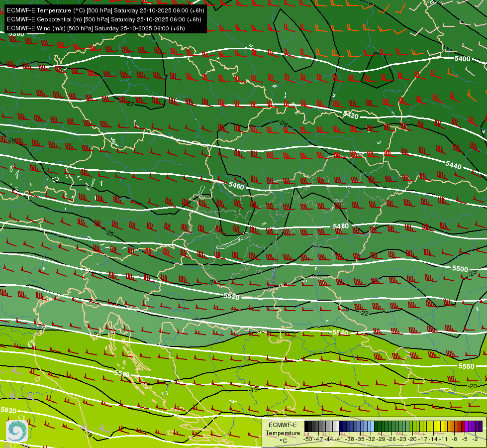
Task: Select the ECMWF-E Wind (m/s) title line
Action: coord(96,28)
